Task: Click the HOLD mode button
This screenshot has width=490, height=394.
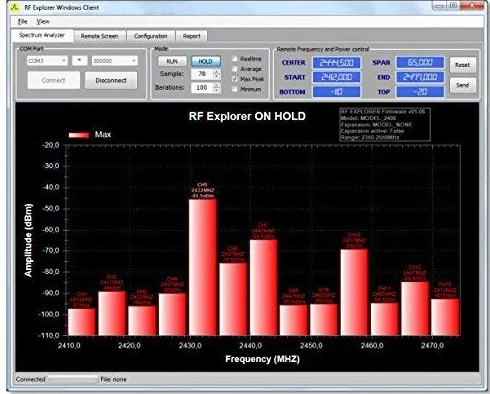Action: point(206,61)
